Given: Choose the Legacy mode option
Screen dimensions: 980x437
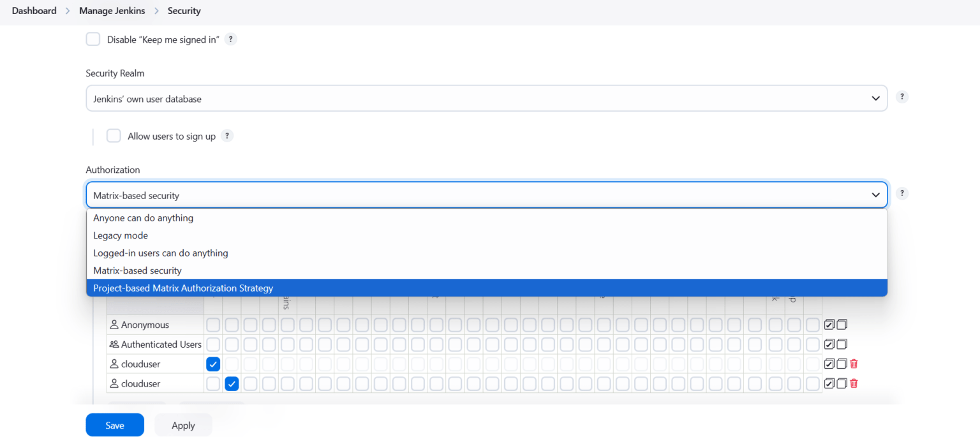Looking at the screenshot, I should 121,235.
